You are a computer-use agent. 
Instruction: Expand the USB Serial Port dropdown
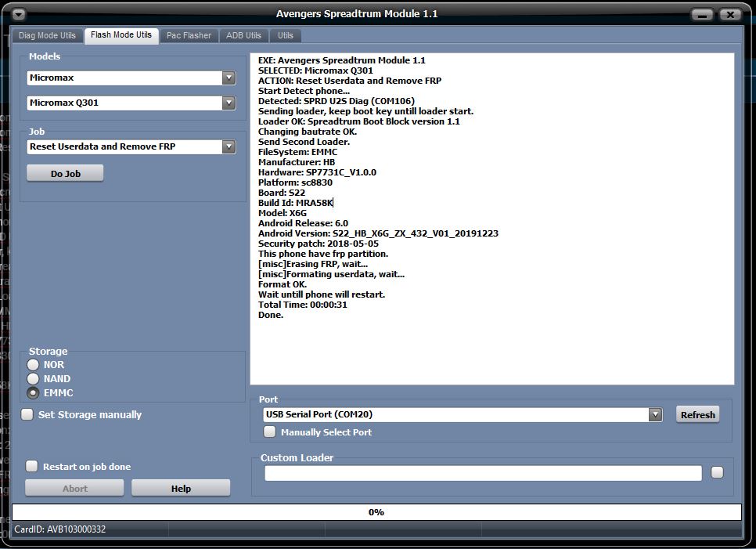[655, 414]
